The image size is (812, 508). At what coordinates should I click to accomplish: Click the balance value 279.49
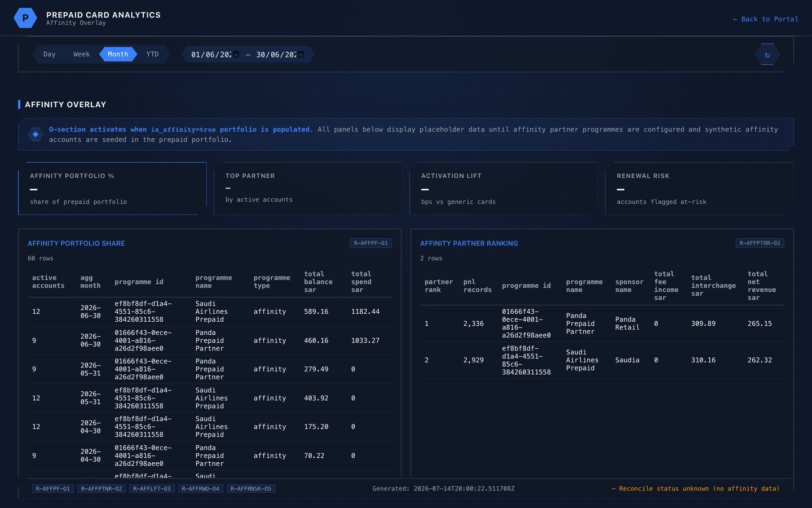(316, 369)
